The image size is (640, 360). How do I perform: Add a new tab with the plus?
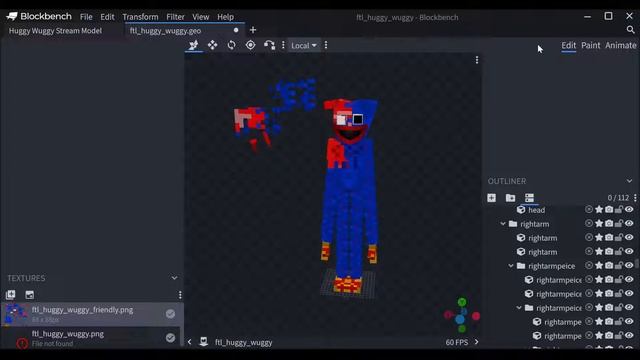click(x=253, y=30)
